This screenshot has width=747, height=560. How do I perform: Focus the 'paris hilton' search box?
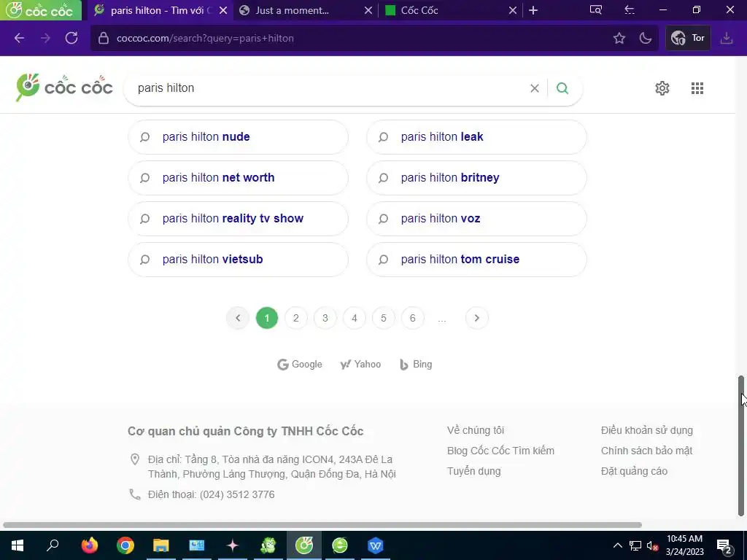[329, 88]
